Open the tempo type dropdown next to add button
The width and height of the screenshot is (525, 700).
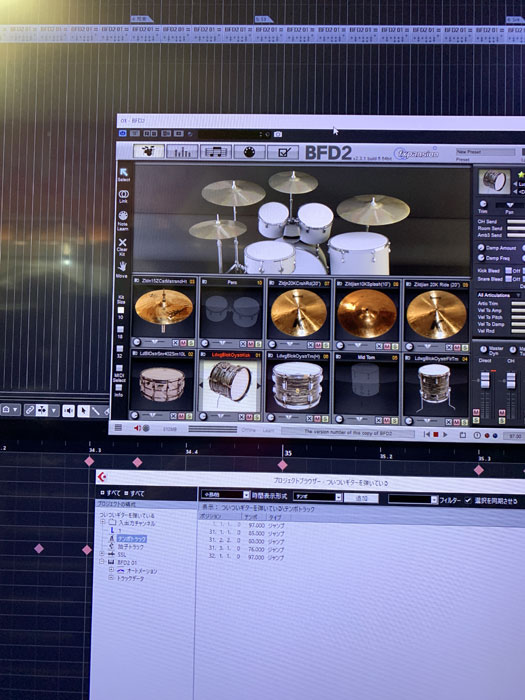tap(318, 497)
